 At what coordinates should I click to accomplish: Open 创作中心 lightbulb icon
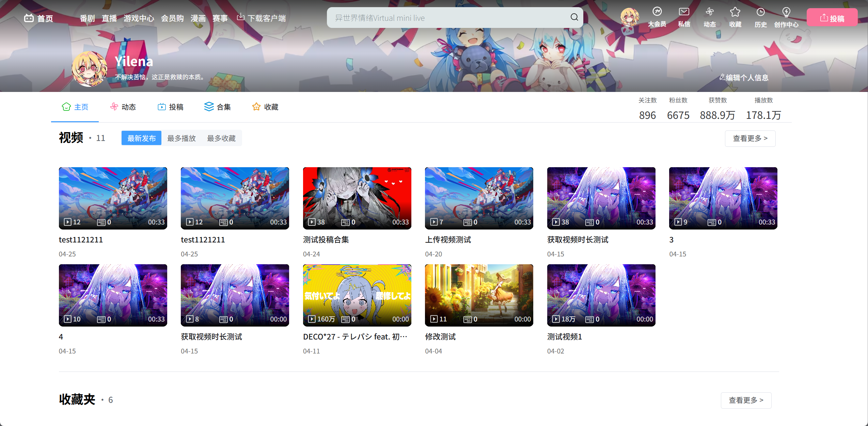point(786,12)
